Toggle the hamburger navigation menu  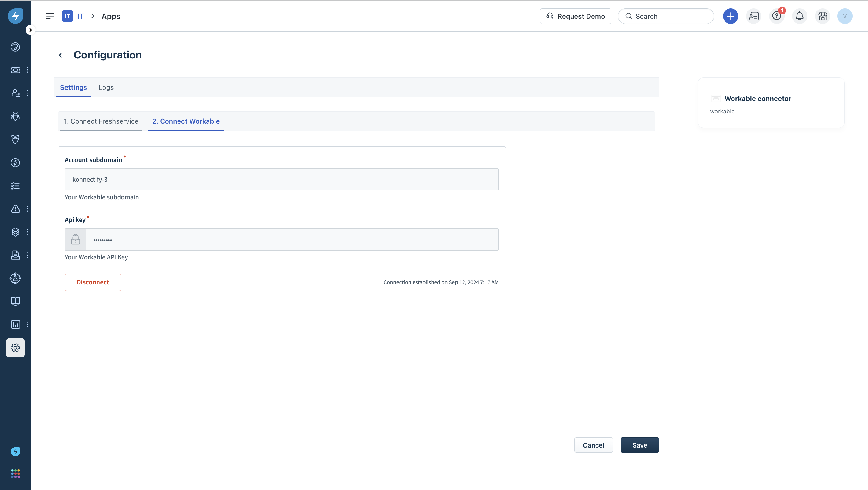[x=50, y=16]
